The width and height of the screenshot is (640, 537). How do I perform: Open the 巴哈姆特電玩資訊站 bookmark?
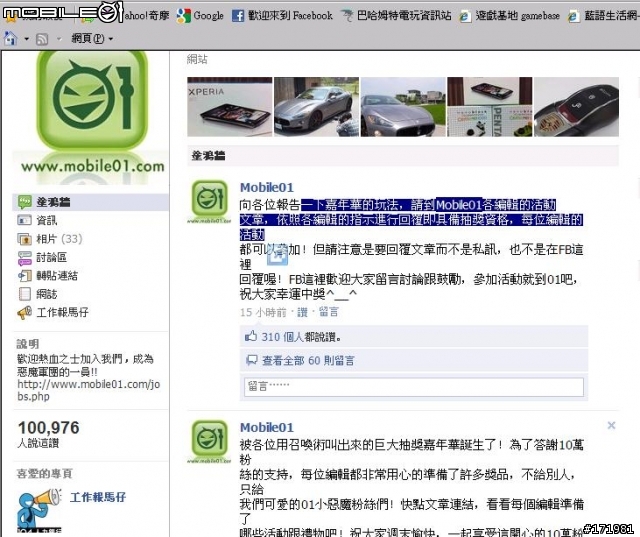(396, 16)
